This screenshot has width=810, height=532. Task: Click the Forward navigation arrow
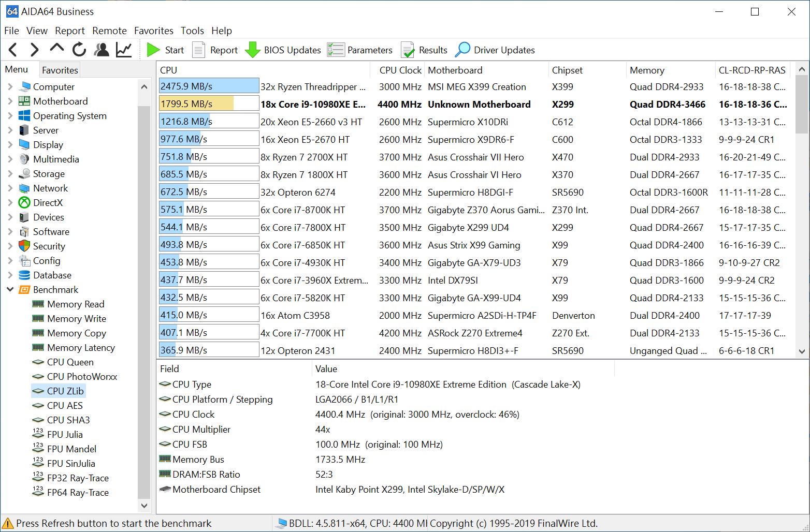[34, 50]
